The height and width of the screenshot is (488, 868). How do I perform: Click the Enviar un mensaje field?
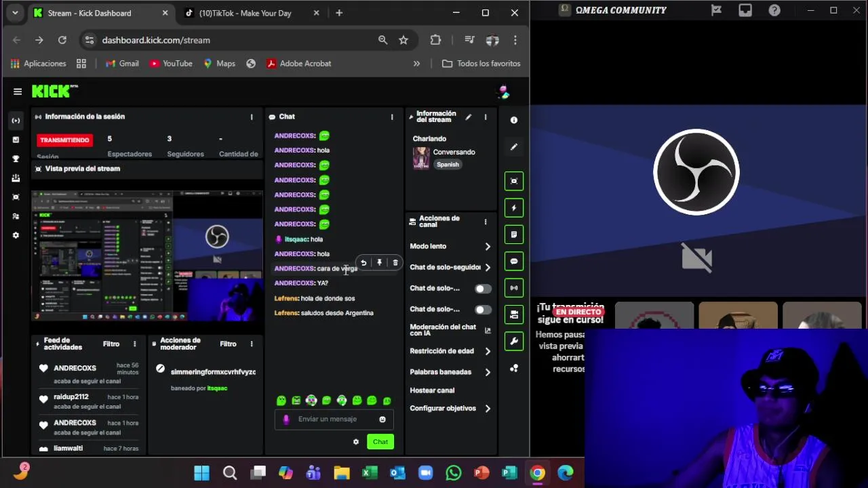[334, 420]
